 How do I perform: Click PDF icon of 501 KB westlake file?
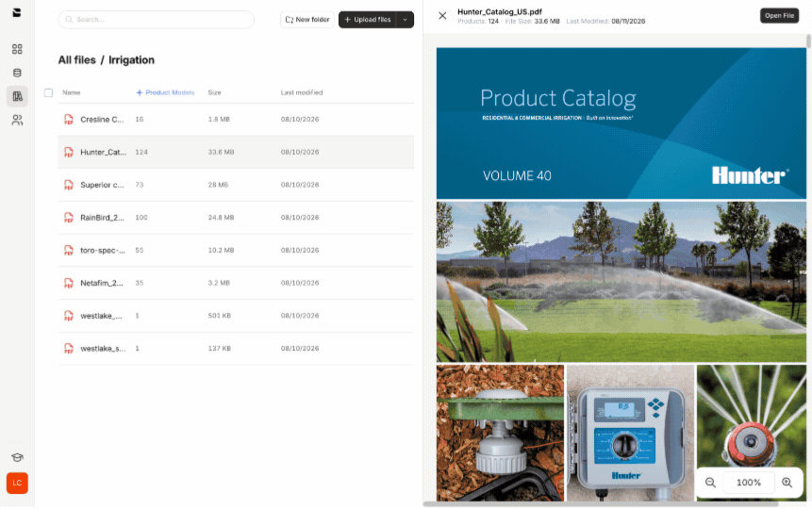pyautogui.click(x=68, y=316)
